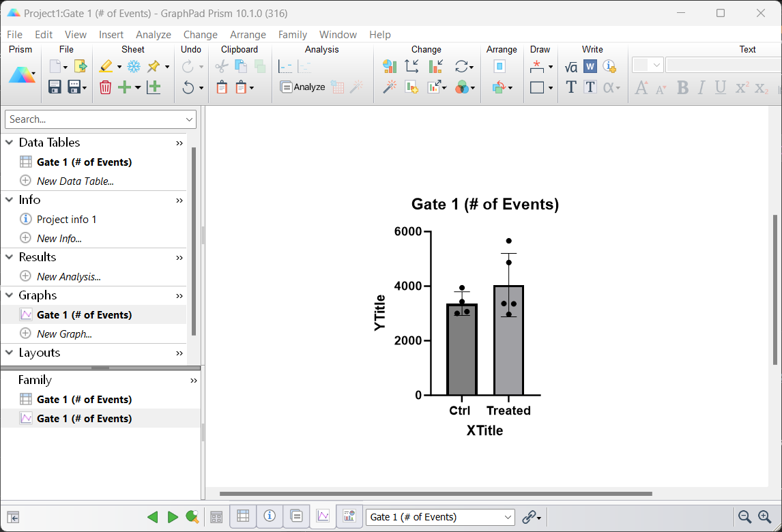Click the Analyze button
Screen dimensions: 782x532
pyautogui.click(x=303, y=87)
